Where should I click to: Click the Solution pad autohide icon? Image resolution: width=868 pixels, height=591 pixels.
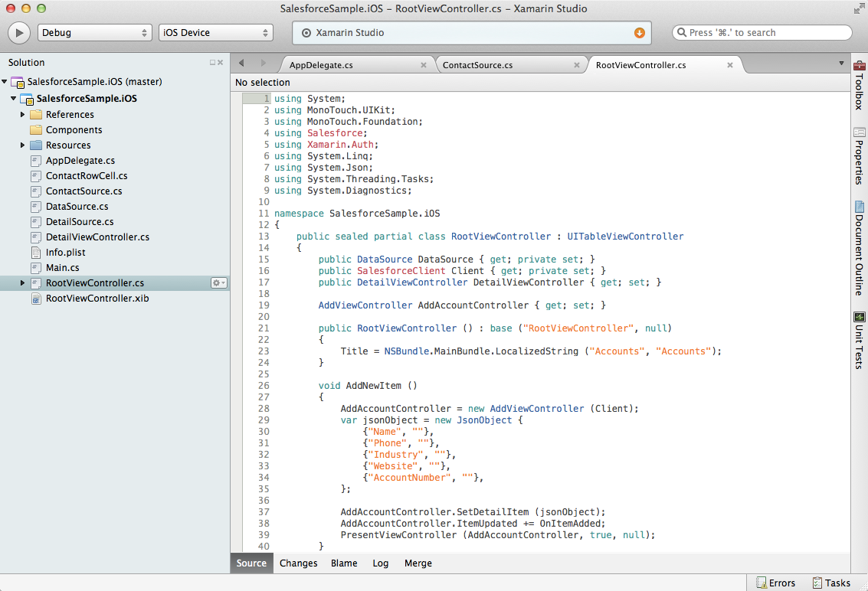[x=212, y=63]
